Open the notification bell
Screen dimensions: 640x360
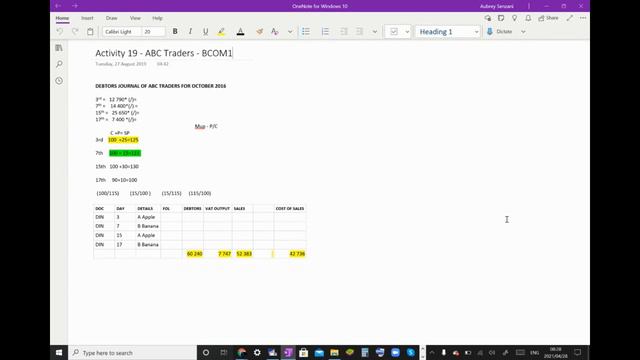[528, 18]
